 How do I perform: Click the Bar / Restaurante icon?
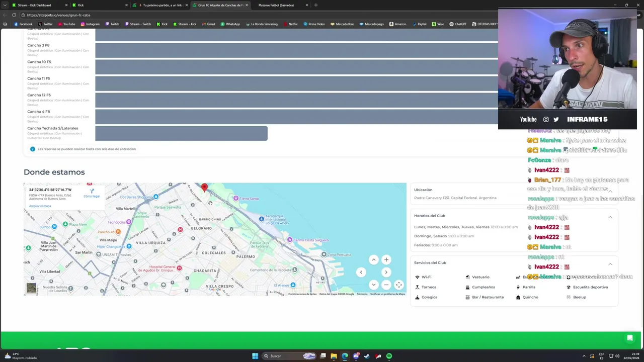467,297
